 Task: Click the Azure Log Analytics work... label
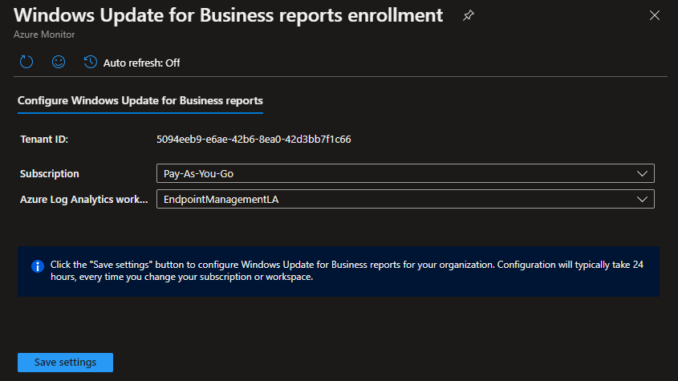pos(84,199)
